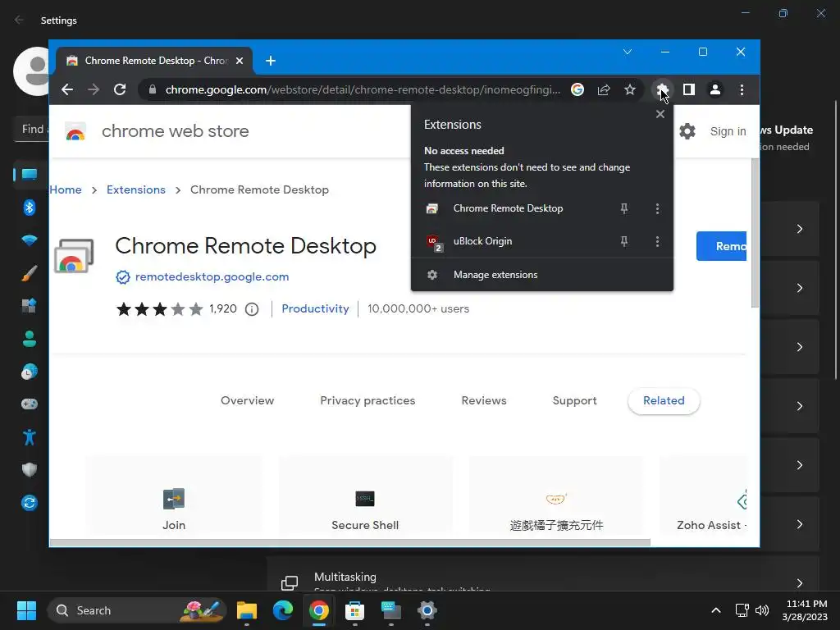Click the site lock icon in address bar
840x630 pixels.
153,89
